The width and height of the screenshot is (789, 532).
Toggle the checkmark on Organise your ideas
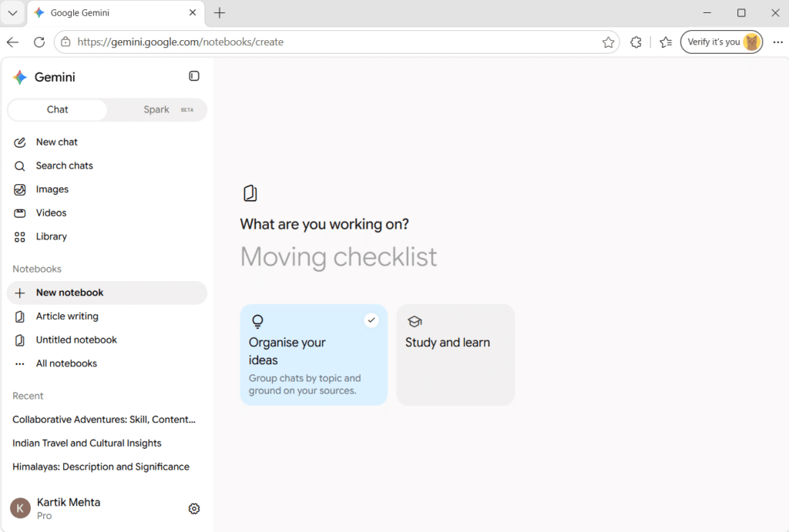371,320
